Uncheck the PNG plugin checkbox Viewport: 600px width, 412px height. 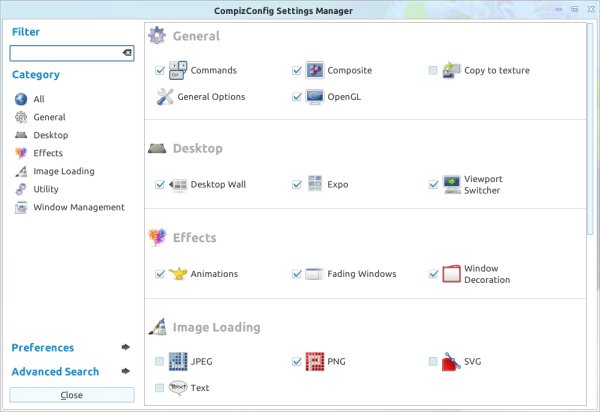(x=297, y=362)
